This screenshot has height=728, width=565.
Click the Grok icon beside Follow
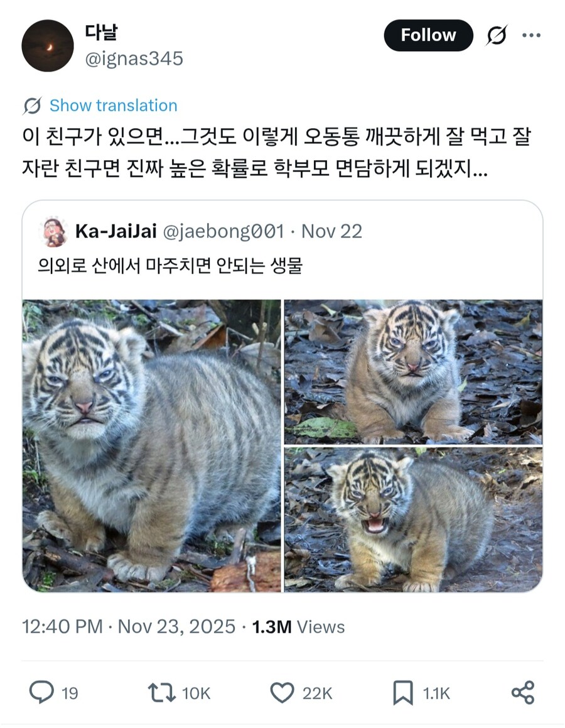[496, 36]
